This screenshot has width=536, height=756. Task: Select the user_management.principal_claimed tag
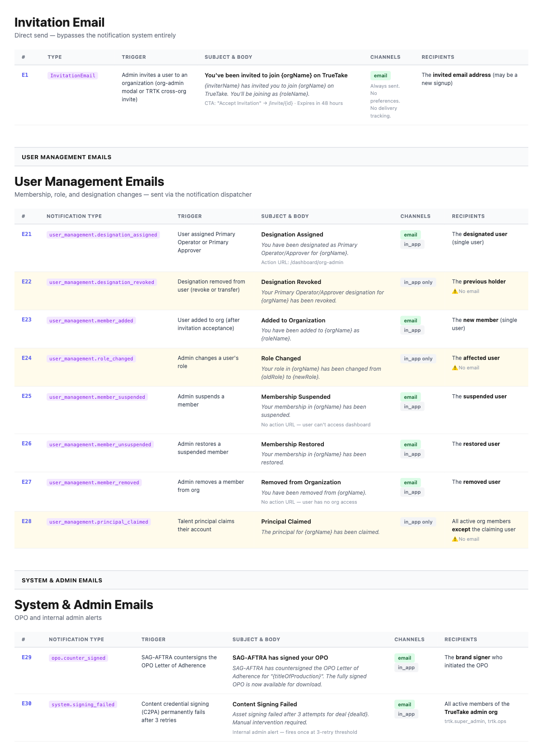pyautogui.click(x=99, y=522)
